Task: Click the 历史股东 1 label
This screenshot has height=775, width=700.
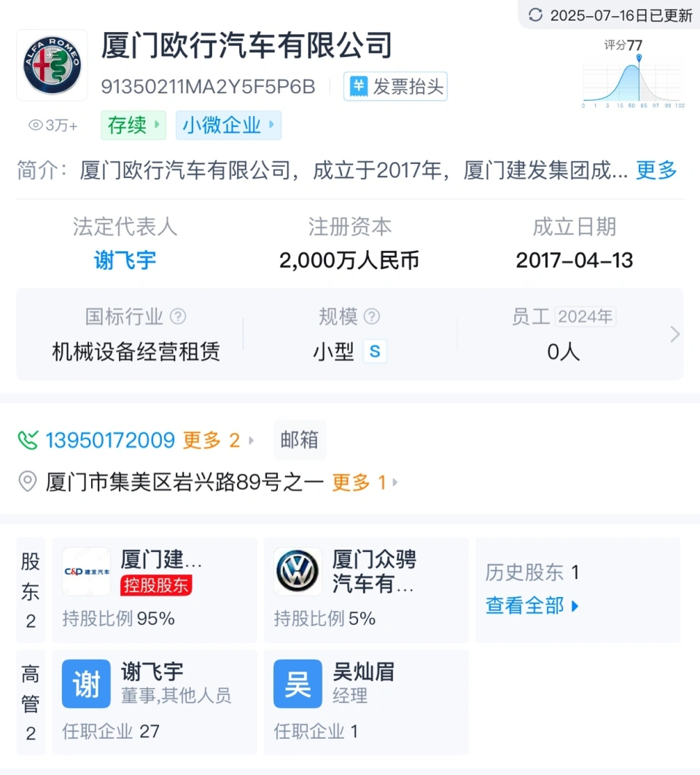Action: [x=532, y=572]
